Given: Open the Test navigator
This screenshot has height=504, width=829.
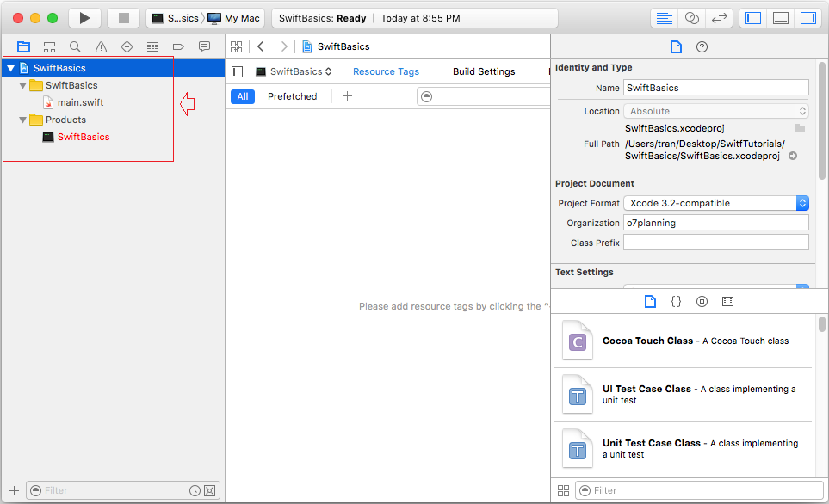Looking at the screenshot, I should coord(127,46).
